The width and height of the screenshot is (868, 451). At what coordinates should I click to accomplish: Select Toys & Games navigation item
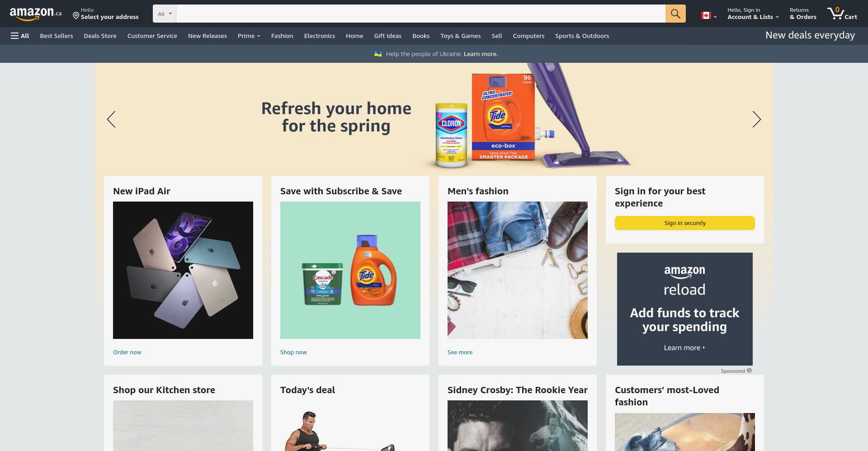tap(461, 36)
